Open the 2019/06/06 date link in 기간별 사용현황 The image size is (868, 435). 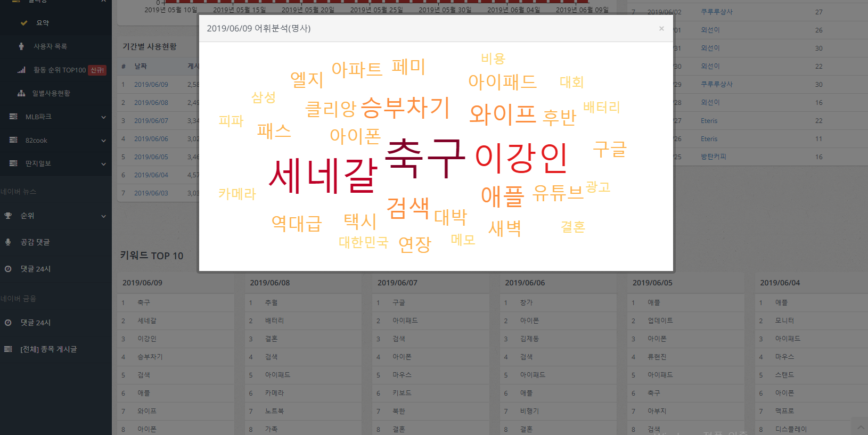pos(151,139)
